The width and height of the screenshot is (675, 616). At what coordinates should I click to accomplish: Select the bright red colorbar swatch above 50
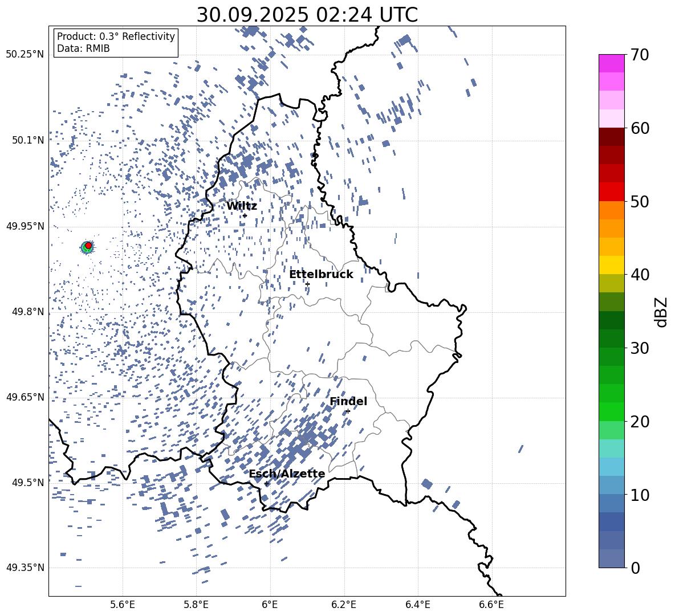pos(612,191)
